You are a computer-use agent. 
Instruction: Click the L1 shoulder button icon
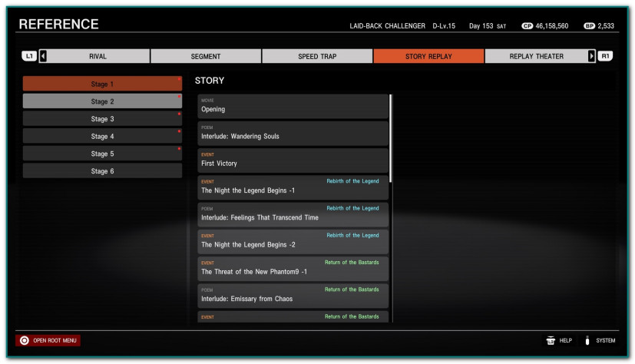pos(29,56)
